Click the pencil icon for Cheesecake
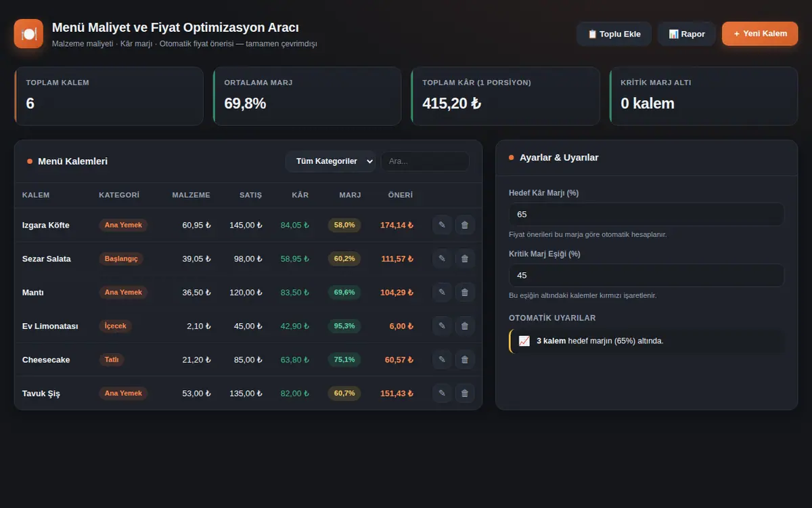 [442, 360]
